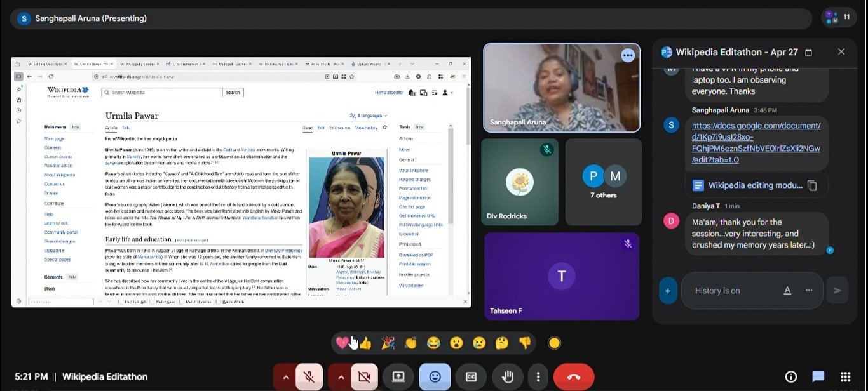Viewport: 868px width, 391px height.
Task: Click Div Rodricks participant tile
Action: (520, 182)
